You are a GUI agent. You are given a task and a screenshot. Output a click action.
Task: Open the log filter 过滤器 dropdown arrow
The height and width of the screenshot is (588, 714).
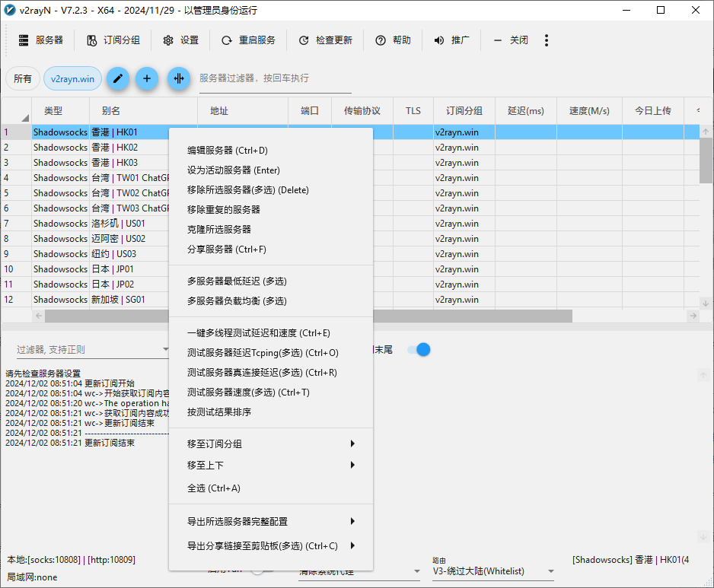tap(166, 349)
